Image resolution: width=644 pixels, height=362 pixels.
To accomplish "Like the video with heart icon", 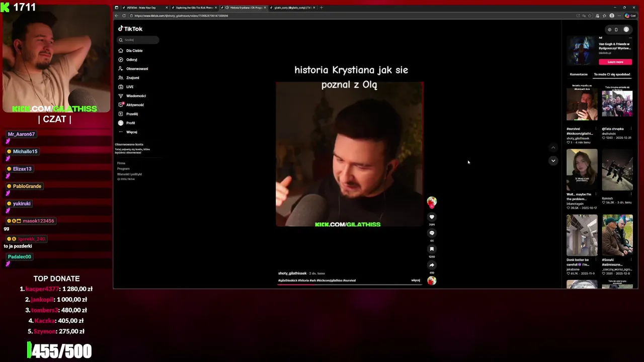I will click(432, 217).
